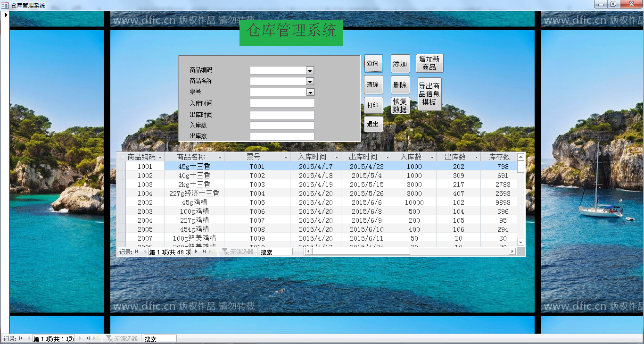Advance to the next record on the form navigator
This screenshot has height=344, width=644.
click(80, 338)
